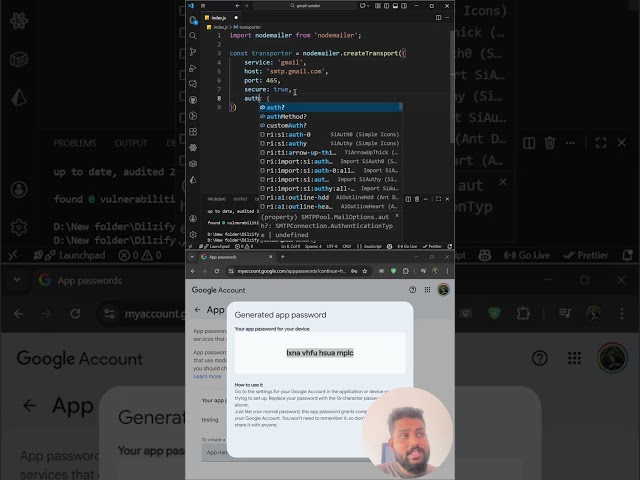Click the transporter breadcrumb item
This screenshot has height=480, width=640.
point(247,27)
